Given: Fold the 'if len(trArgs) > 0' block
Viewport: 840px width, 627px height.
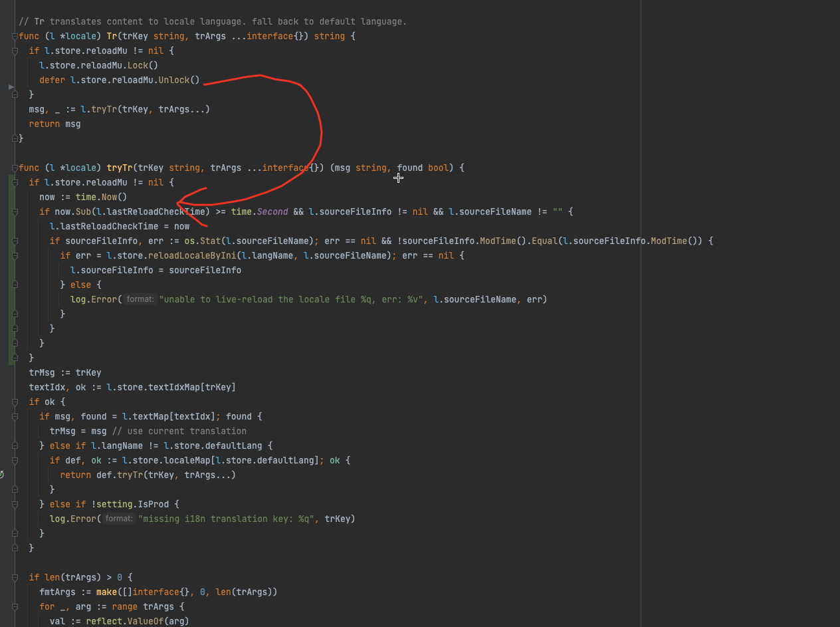Looking at the screenshot, I should click(15, 577).
